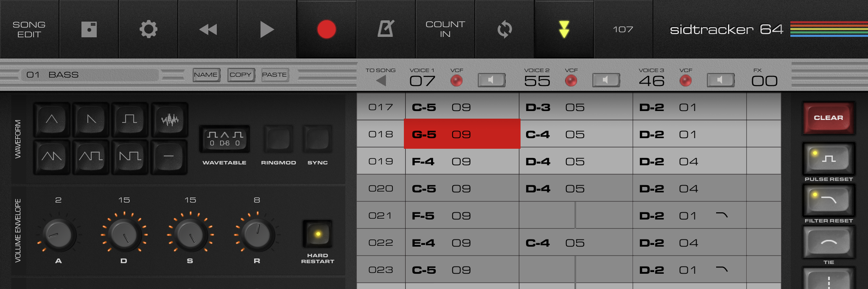Select Voice 3 D-2 01 in row 021
The width and height of the screenshot is (868, 289).
690,216
